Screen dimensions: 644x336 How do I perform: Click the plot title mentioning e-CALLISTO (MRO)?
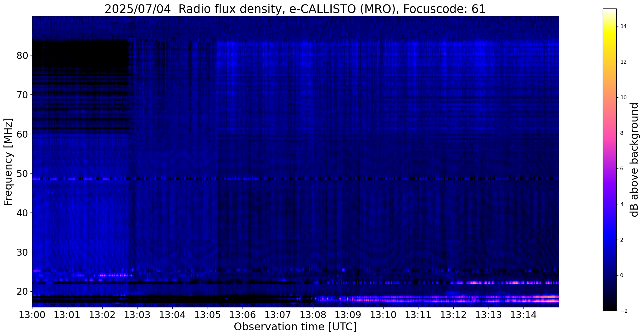click(295, 9)
